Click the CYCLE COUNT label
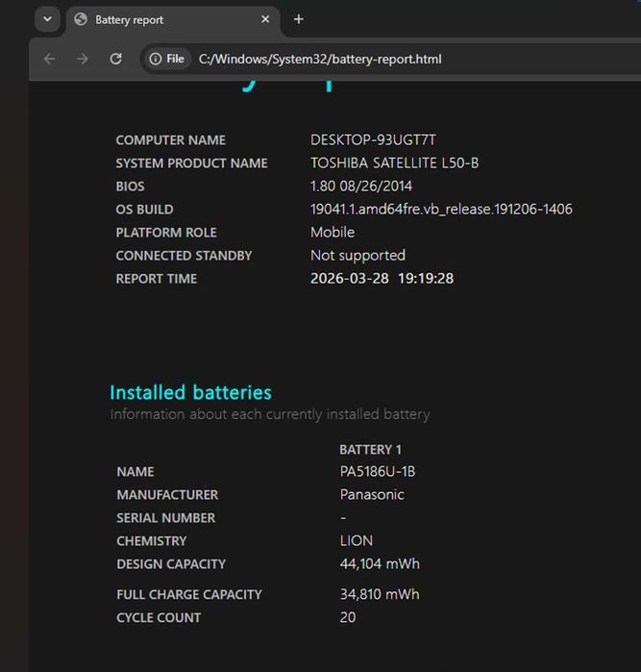The image size is (641, 672). click(x=159, y=618)
